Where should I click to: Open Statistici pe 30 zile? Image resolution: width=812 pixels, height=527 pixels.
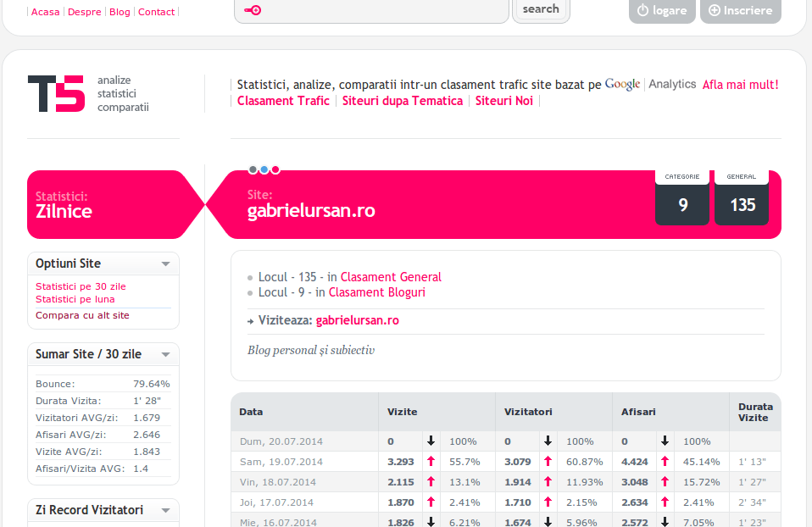click(81, 286)
